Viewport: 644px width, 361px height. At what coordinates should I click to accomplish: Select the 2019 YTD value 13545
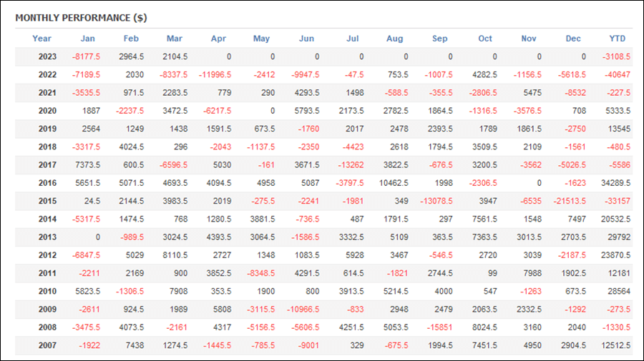(619, 129)
